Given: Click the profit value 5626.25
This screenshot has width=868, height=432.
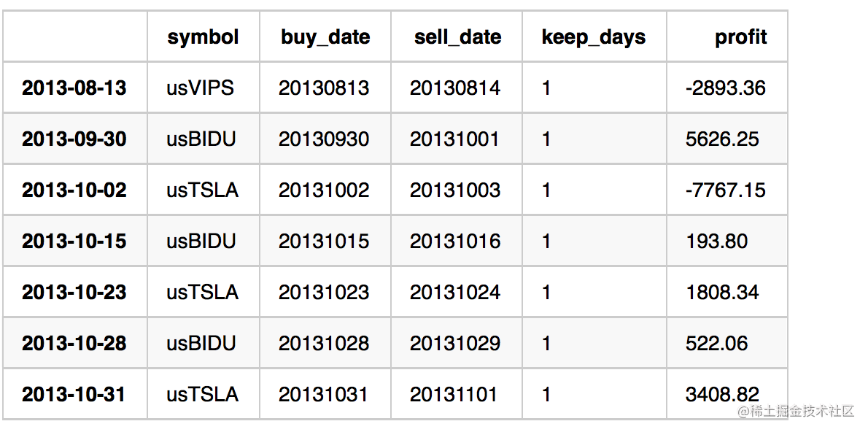Looking at the screenshot, I should (x=722, y=139).
